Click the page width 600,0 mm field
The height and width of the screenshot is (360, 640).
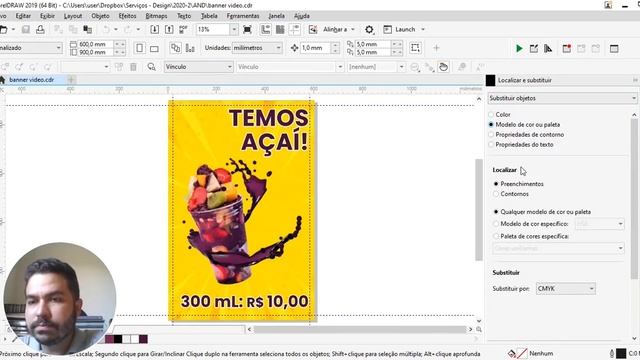96,44
